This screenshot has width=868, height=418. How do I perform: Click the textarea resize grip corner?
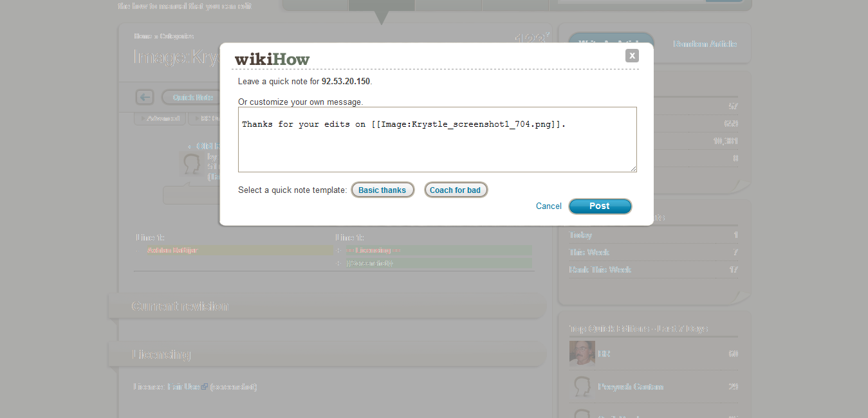tap(633, 168)
